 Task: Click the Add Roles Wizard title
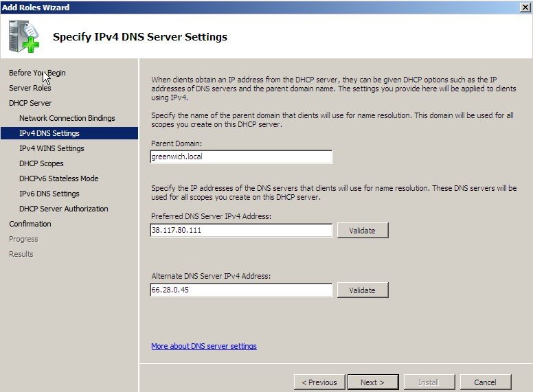[36, 7]
